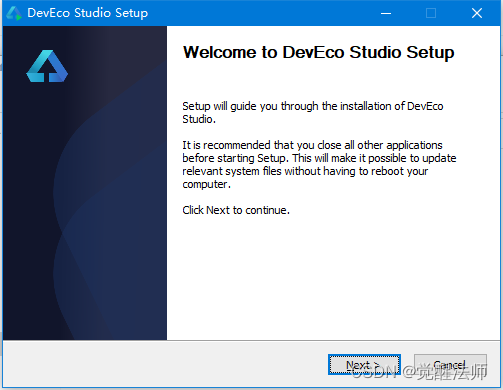
Task: Click the Welcome to DevEco Studio Setup heading
Action: 318,52
